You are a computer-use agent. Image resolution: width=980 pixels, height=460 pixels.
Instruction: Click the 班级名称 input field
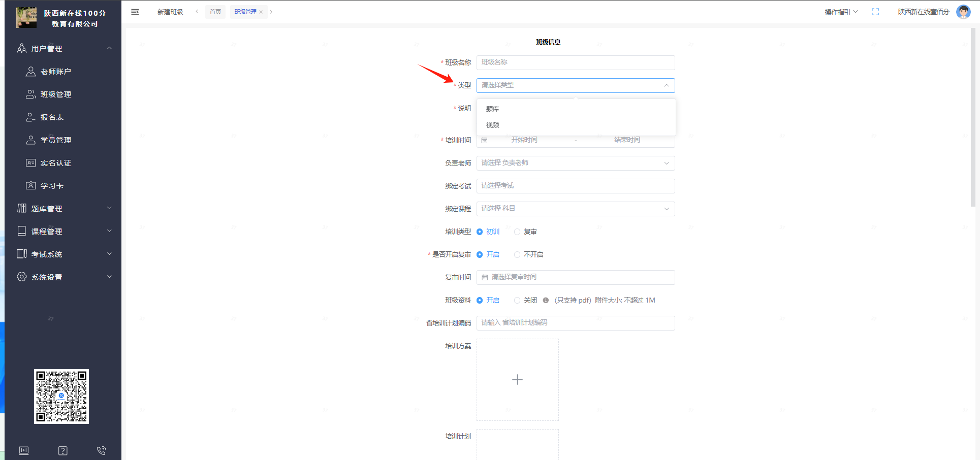coord(576,62)
